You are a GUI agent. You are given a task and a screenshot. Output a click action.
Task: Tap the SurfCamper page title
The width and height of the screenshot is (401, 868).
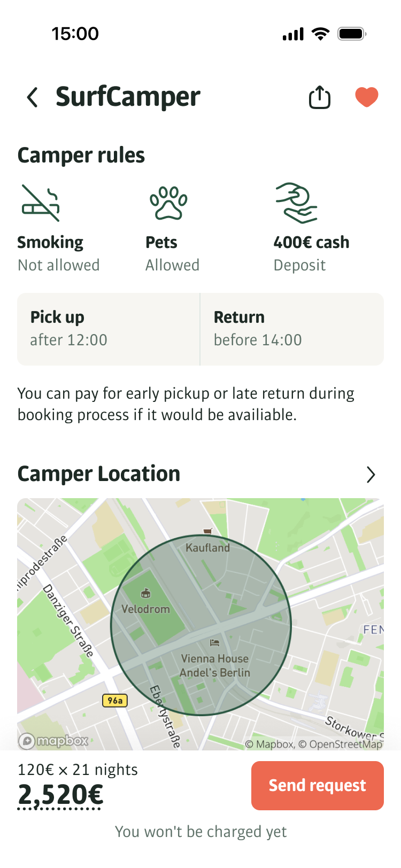pos(128,97)
